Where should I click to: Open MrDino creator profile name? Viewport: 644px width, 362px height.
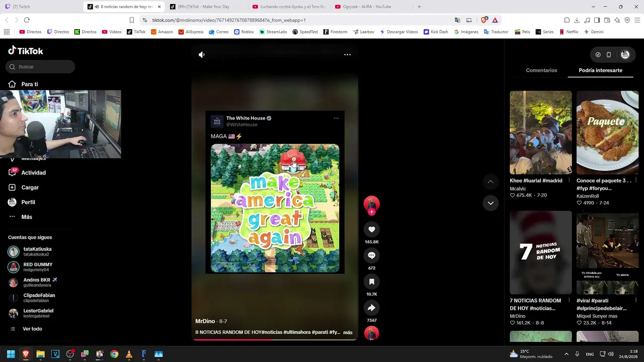coord(205,321)
